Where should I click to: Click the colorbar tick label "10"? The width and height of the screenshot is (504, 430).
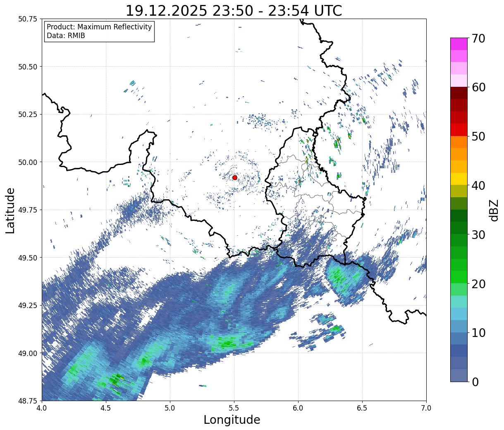[x=478, y=332]
